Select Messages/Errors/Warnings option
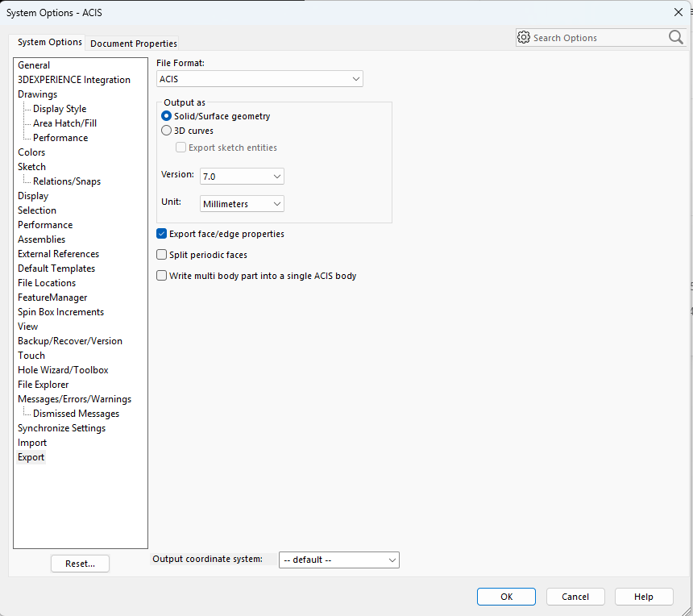Image resolution: width=693 pixels, height=616 pixels. click(x=75, y=399)
